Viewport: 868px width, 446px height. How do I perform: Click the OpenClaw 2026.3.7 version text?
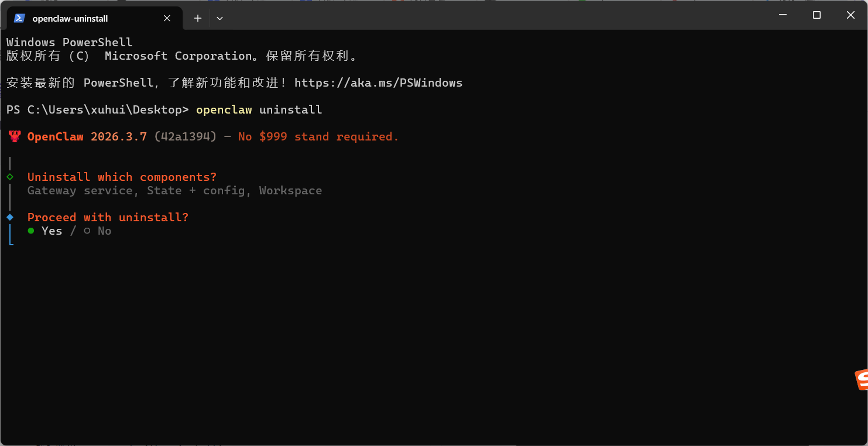click(87, 137)
